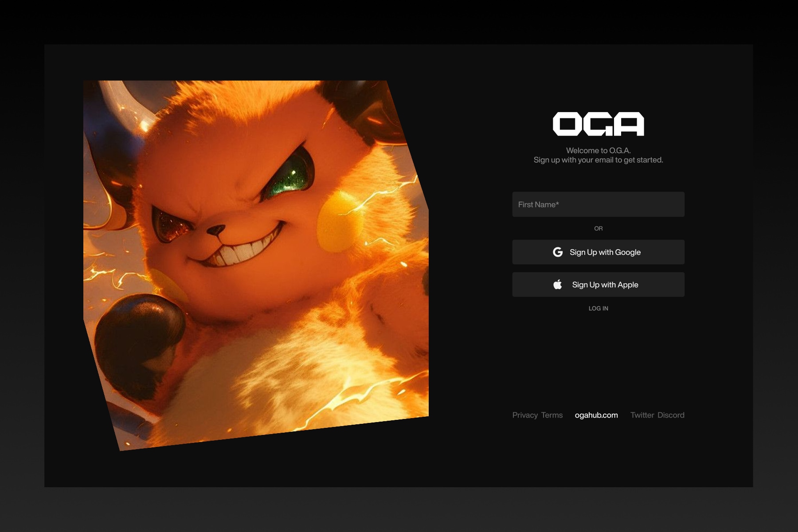Click the "Welcome to O.G.A." text
This screenshot has height=532, width=798.
(598, 150)
